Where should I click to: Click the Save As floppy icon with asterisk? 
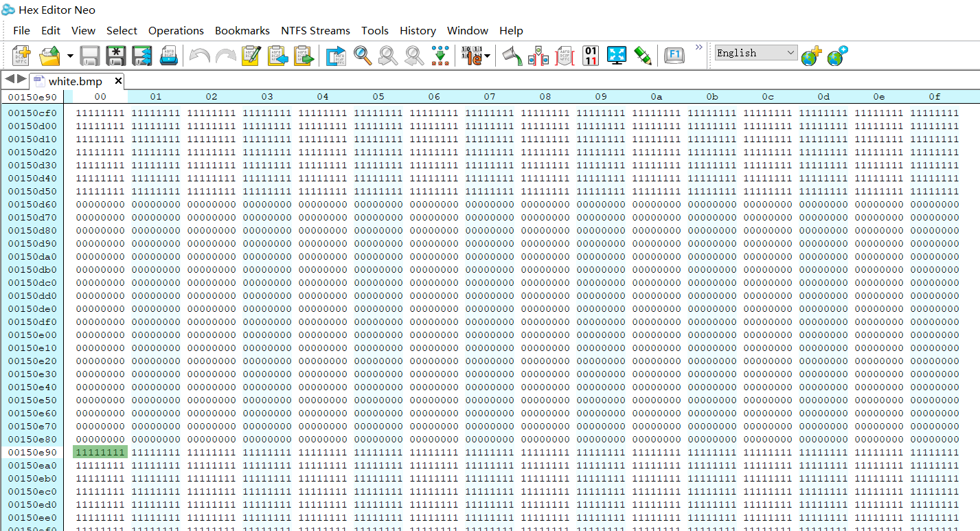pos(116,55)
